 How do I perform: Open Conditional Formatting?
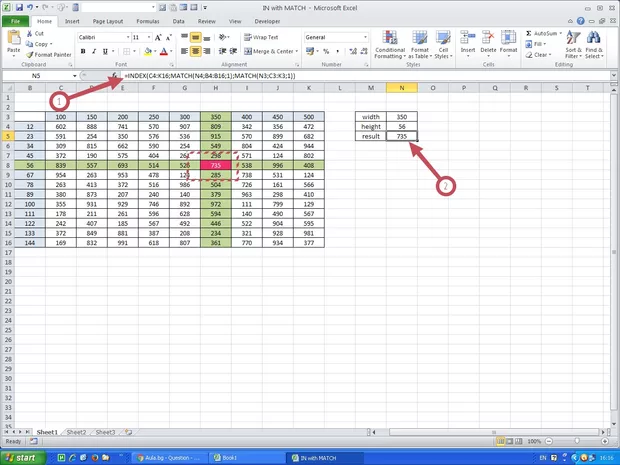389,45
